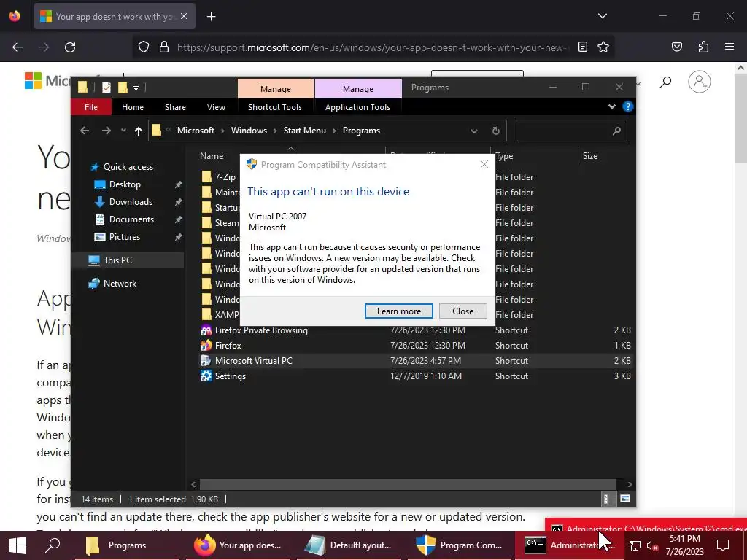Open a new Firefox tab
747x560 pixels.
(x=211, y=17)
